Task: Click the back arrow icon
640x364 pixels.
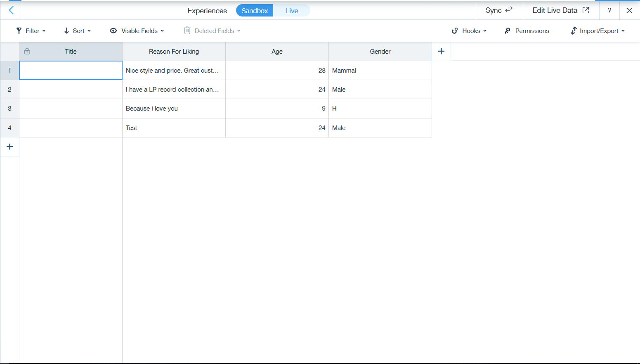Action: click(x=11, y=10)
